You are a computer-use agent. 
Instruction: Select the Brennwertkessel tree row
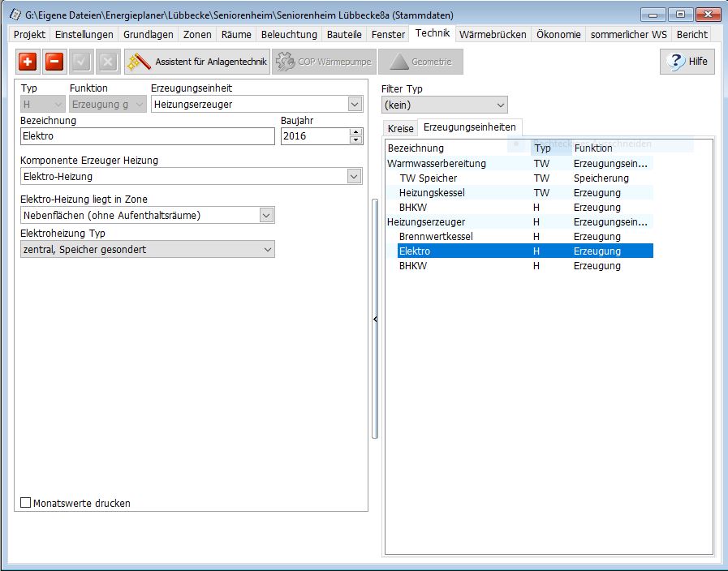pyautogui.click(x=519, y=237)
